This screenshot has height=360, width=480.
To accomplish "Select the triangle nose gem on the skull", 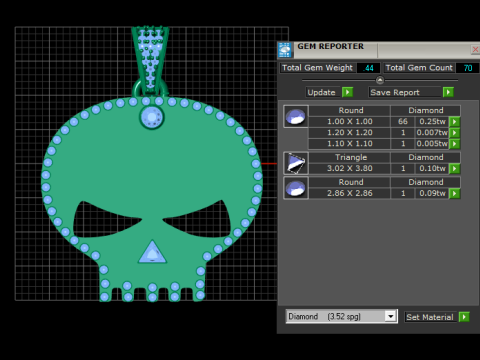I will pos(152,252).
